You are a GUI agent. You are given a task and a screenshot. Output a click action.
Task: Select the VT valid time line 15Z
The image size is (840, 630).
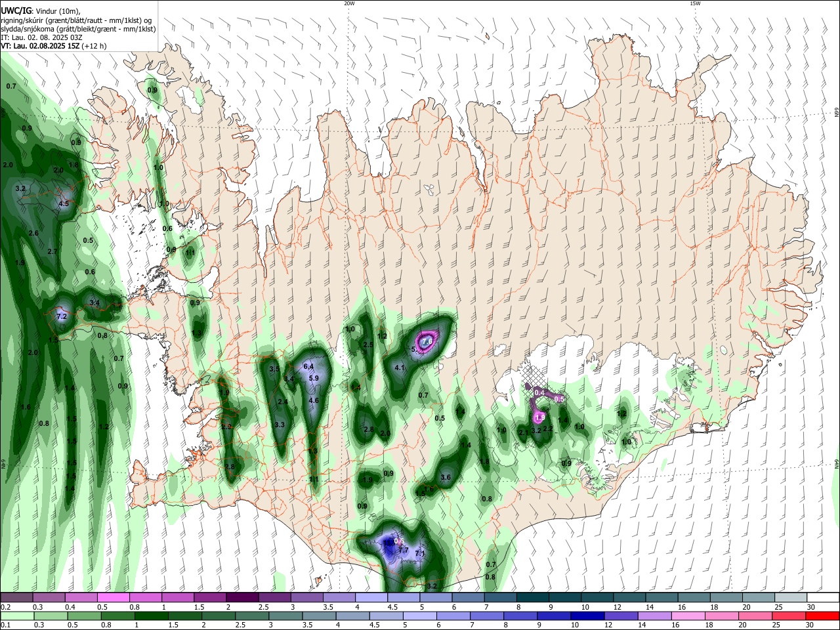(54, 46)
